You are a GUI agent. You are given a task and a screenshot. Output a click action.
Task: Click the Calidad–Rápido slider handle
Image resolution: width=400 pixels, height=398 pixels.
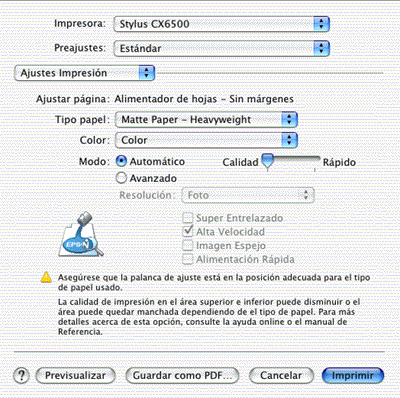[x=268, y=161]
